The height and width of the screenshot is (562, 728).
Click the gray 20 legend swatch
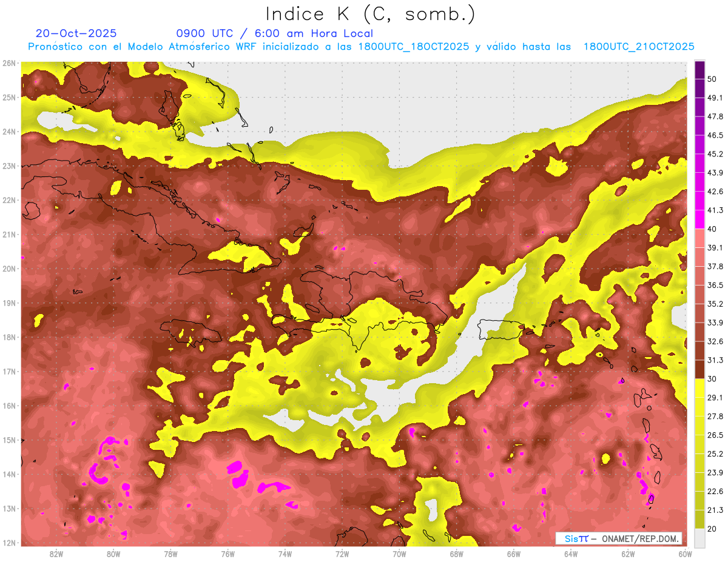(x=699, y=538)
